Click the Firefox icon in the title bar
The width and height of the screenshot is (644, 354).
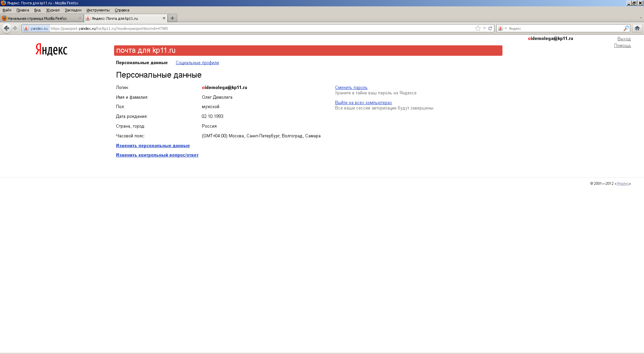click(3, 3)
